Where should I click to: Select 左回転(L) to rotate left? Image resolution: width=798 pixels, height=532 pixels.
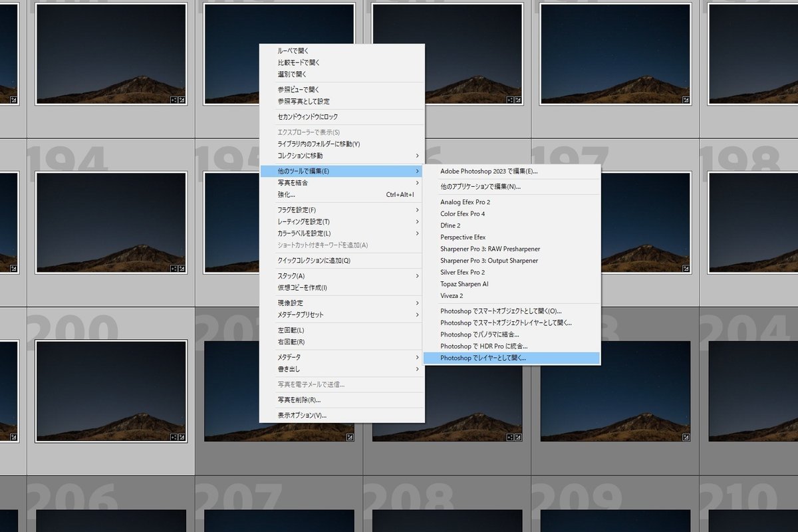(x=342, y=331)
